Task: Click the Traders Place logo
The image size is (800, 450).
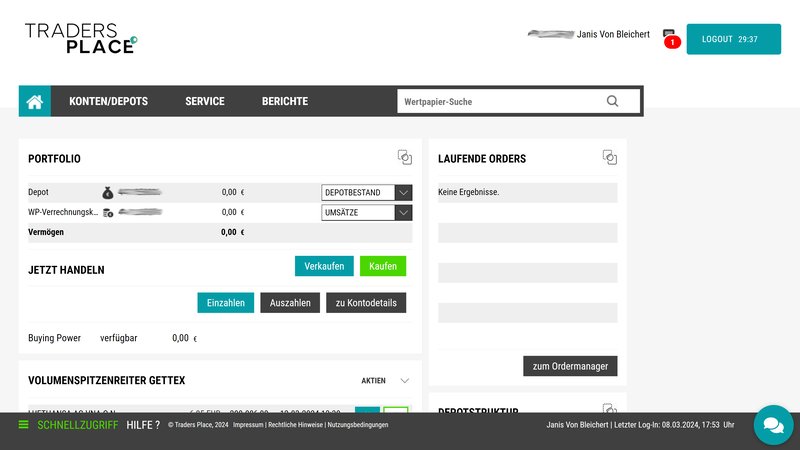Action: [x=81, y=38]
